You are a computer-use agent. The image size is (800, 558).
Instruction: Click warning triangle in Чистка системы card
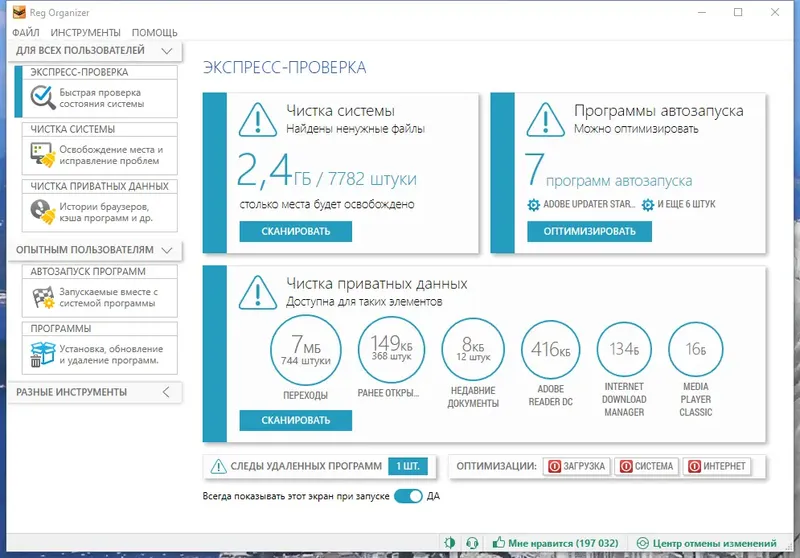(x=258, y=120)
